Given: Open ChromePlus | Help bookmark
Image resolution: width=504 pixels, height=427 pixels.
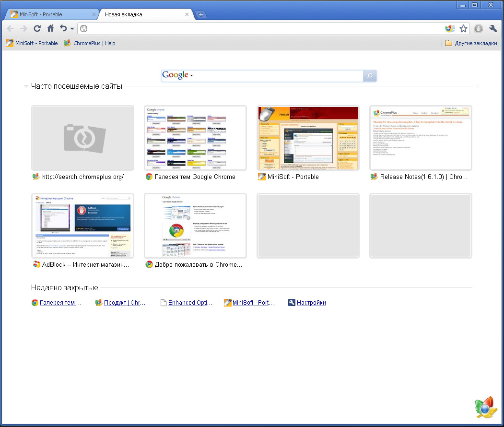Looking at the screenshot, I should point(89,43).
